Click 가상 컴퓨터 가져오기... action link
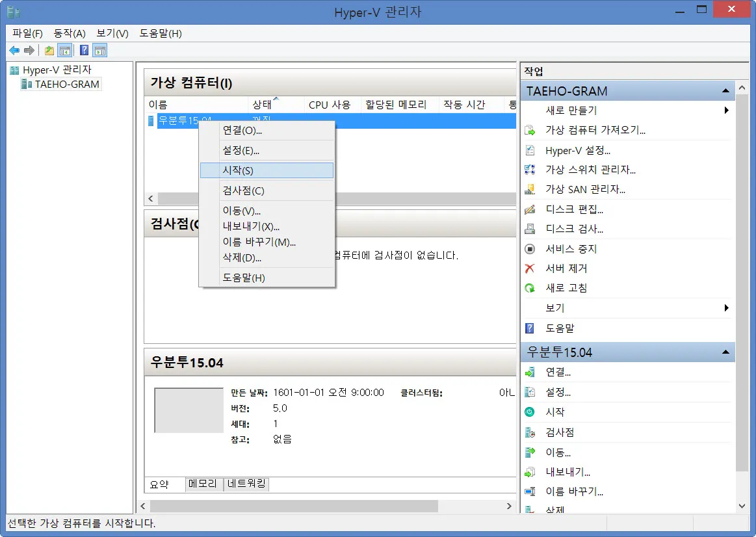The height and width of the screenshot is (537, 756). click(x=595, y=130)
